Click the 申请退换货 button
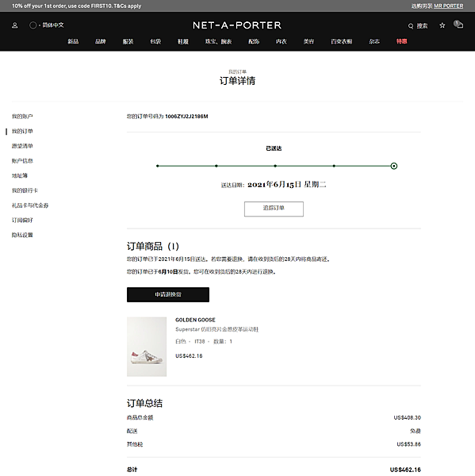Screen dimensions: 475x476 coord(168,294)
